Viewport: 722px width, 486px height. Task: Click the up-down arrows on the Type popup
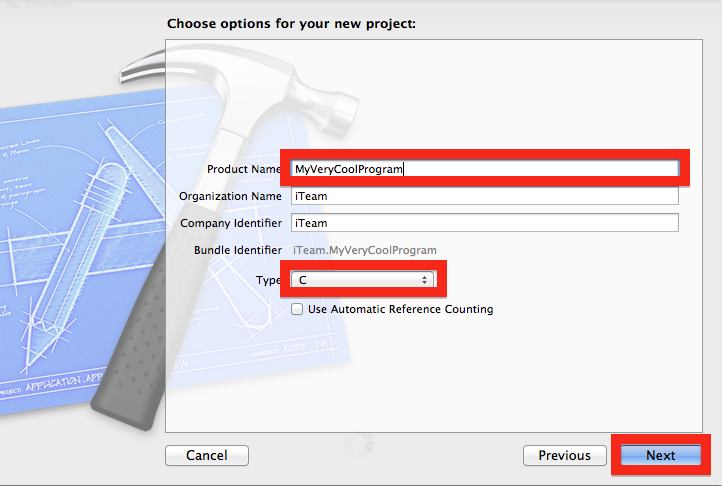[x=424, y=280]
